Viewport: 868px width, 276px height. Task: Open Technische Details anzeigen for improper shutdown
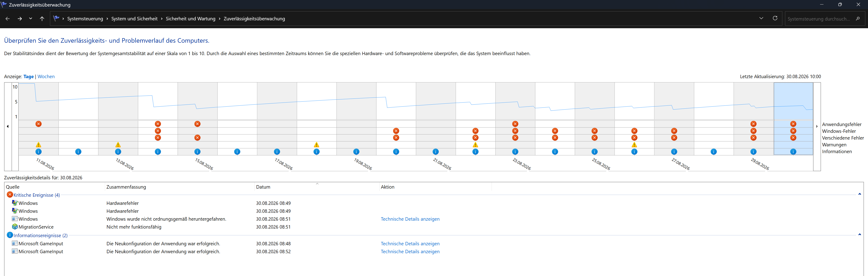410,219
